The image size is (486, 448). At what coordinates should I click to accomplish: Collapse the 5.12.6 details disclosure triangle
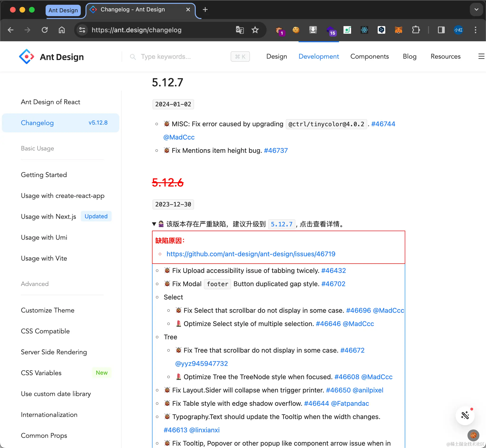(x=154, y=224)
